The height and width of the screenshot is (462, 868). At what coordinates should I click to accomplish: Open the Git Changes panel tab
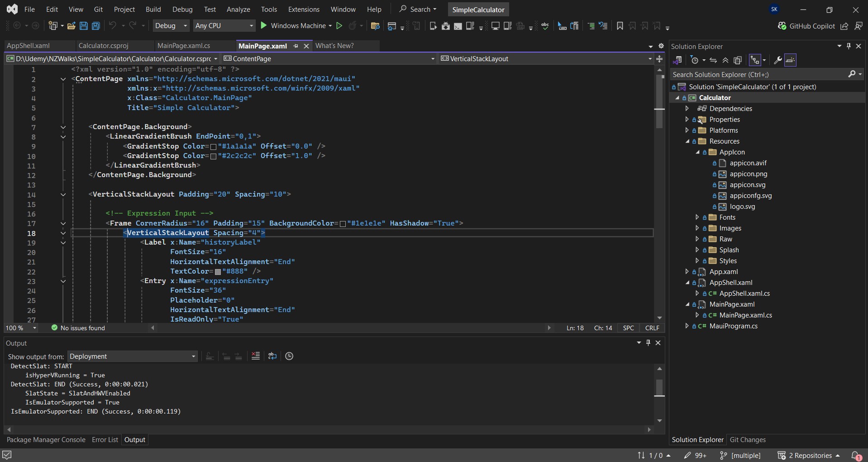tap(748, 440)
